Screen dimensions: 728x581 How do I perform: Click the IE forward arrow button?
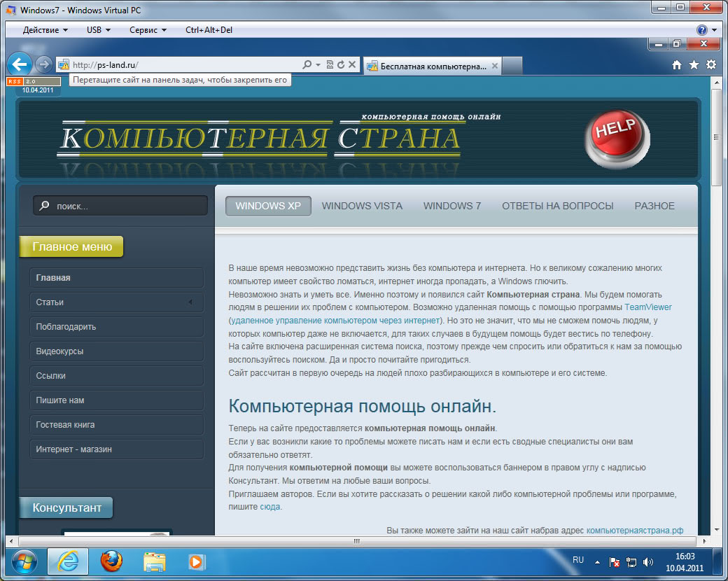(44, 64)
